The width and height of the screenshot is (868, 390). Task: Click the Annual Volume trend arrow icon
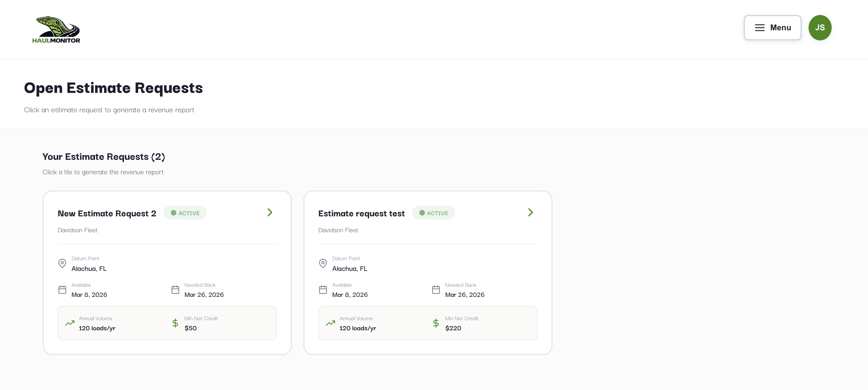pos(69,323)
